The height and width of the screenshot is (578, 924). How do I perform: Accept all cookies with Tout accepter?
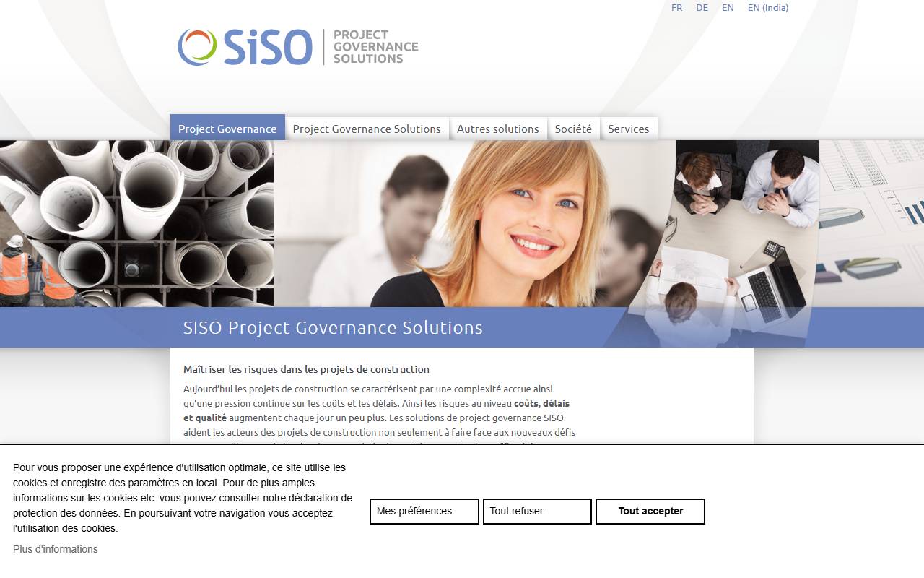[650, 512]
